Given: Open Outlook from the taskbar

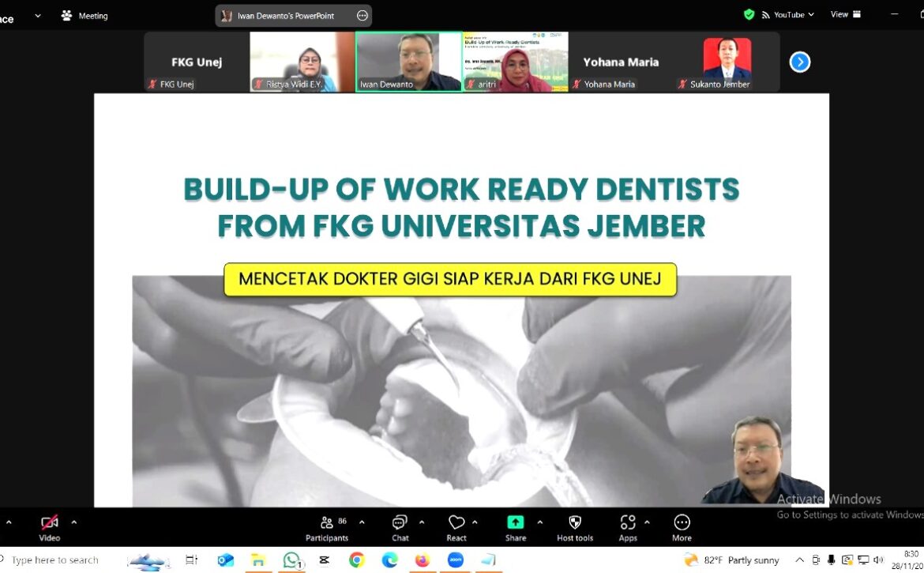Looking at the screenshot, I should point(226,560).
